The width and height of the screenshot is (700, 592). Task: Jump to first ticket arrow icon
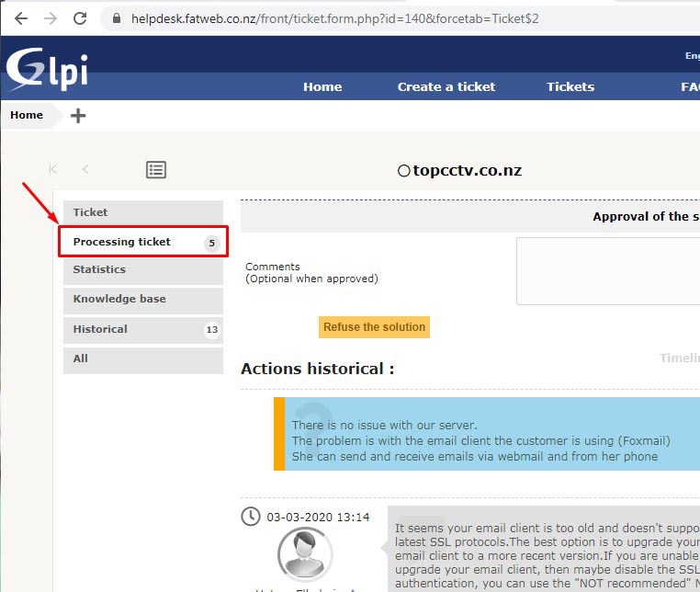[x=53, y=169]
